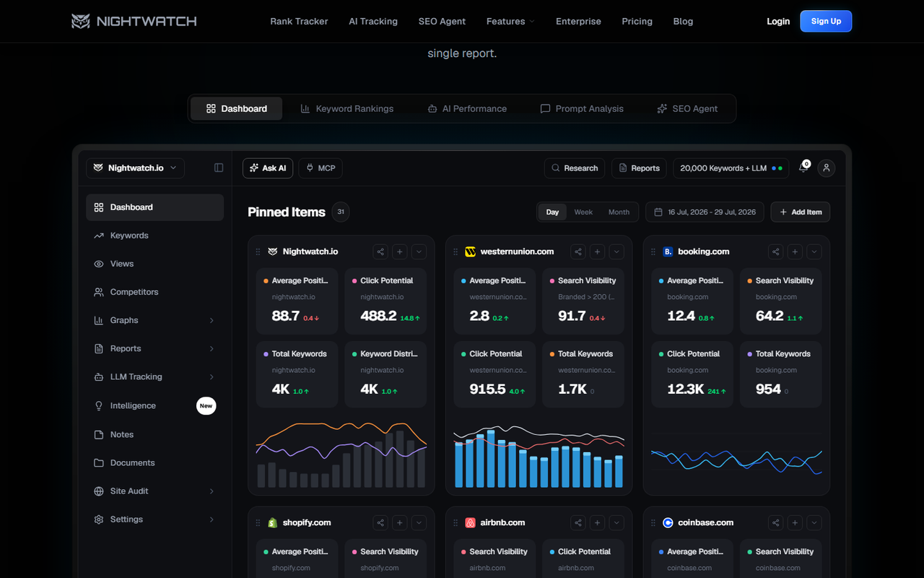Open the Prompt Analysis tab
Screen dimensions: 924x578
582,108
